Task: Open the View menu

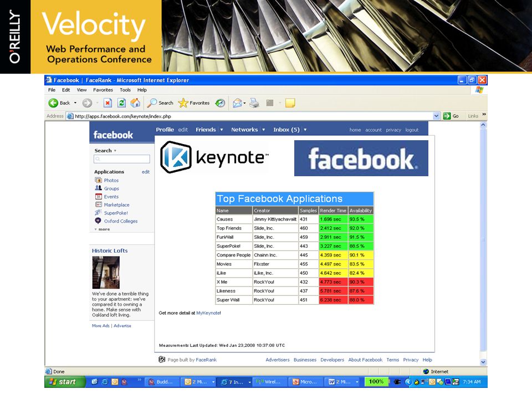Action: click(x=81, y=90)
